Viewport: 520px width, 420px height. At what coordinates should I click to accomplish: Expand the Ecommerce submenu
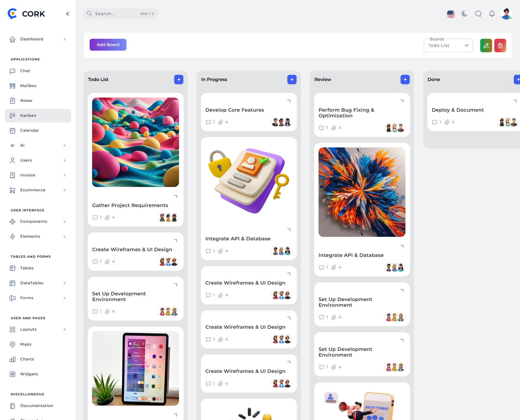click(x=38, y=190)
